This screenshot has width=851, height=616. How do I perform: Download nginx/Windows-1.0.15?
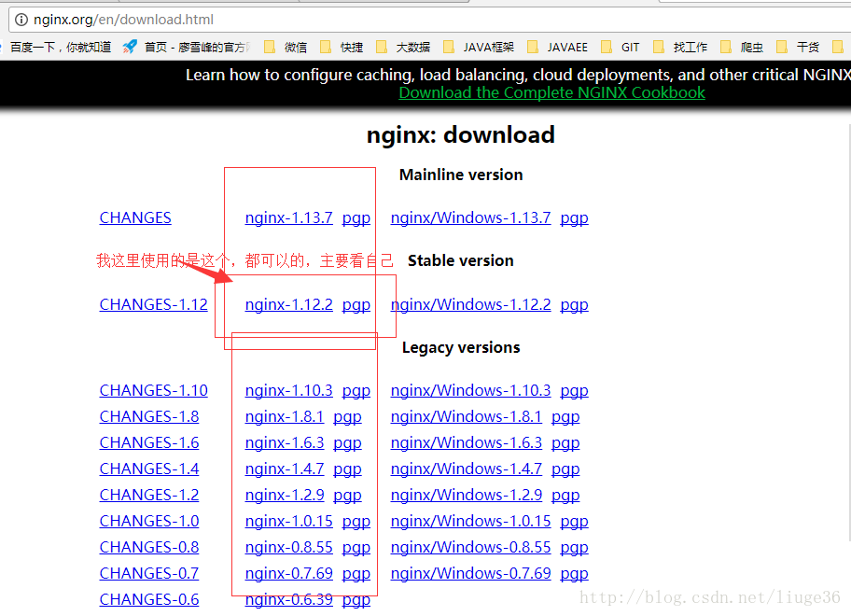click(x=470, y=521)
